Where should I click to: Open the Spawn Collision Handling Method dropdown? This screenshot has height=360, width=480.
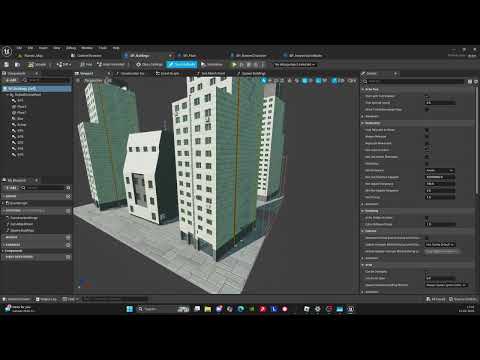click(x=447, y=285)
